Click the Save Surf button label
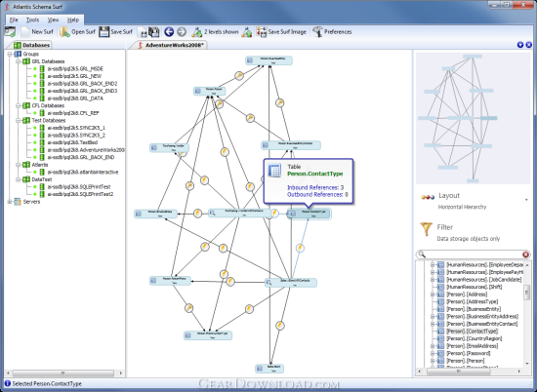 [122, 32]
